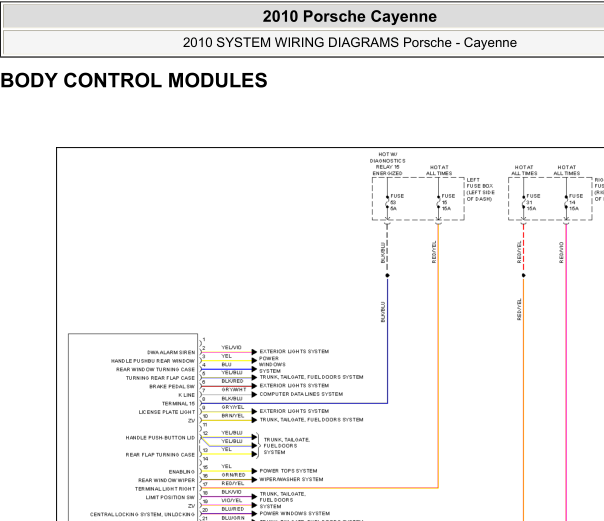Click the BLK/VIO wire color label
604x521 pixels.
[x=232, y=492]
